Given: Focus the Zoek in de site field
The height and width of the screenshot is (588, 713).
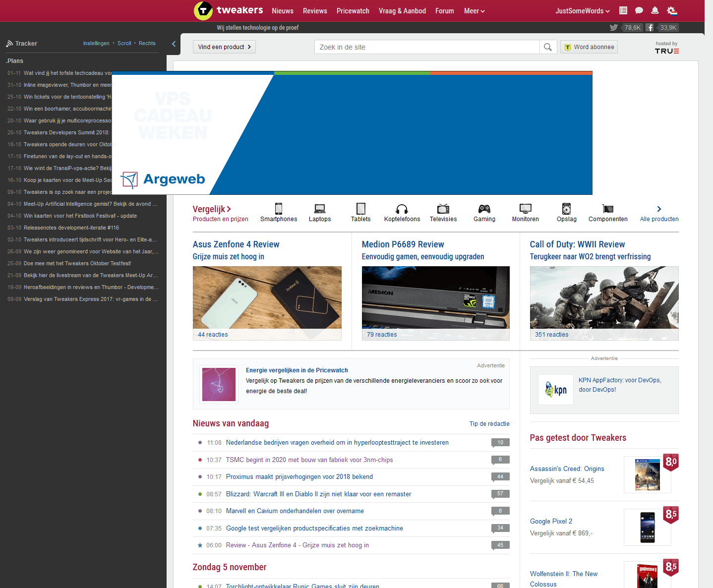Looking at the screenshot, I should coord(427,47).
